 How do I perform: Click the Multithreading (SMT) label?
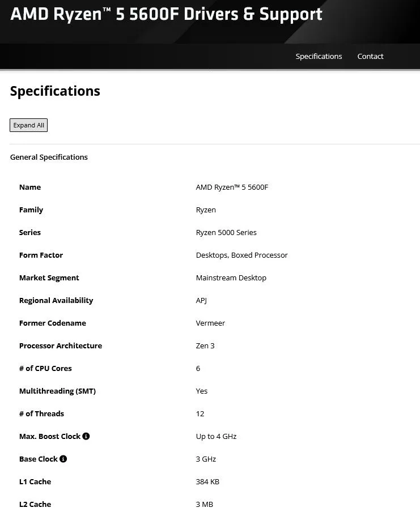(57, 391)
